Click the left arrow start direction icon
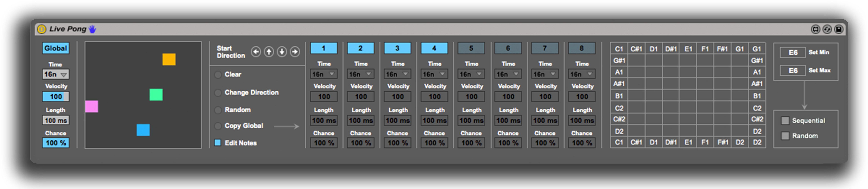Screen dimensions: 868x189 click(x=256, y=52)
